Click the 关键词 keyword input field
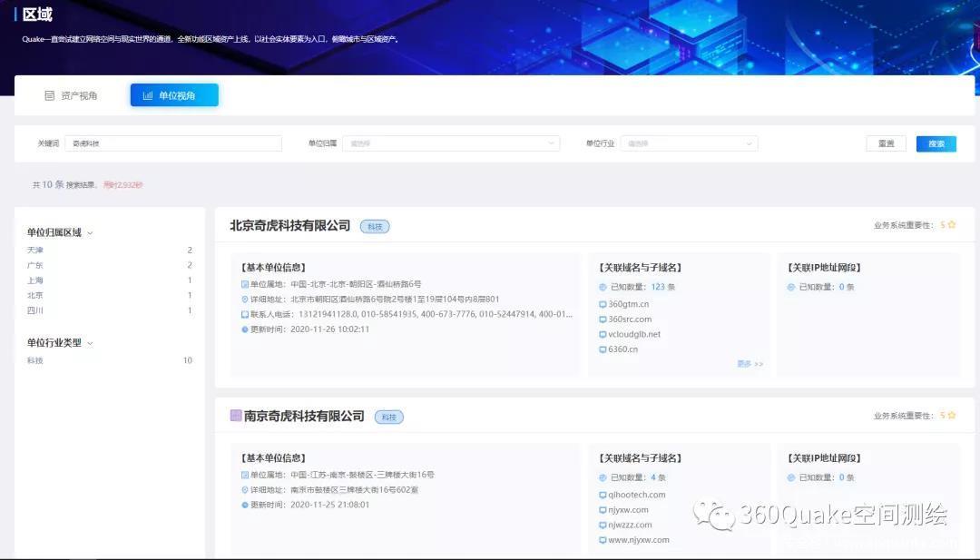 [x=172, y=143]
